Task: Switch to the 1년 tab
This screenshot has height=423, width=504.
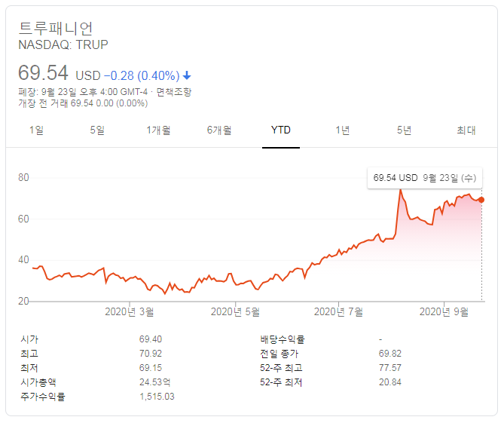Action: [x=342, y=130]
